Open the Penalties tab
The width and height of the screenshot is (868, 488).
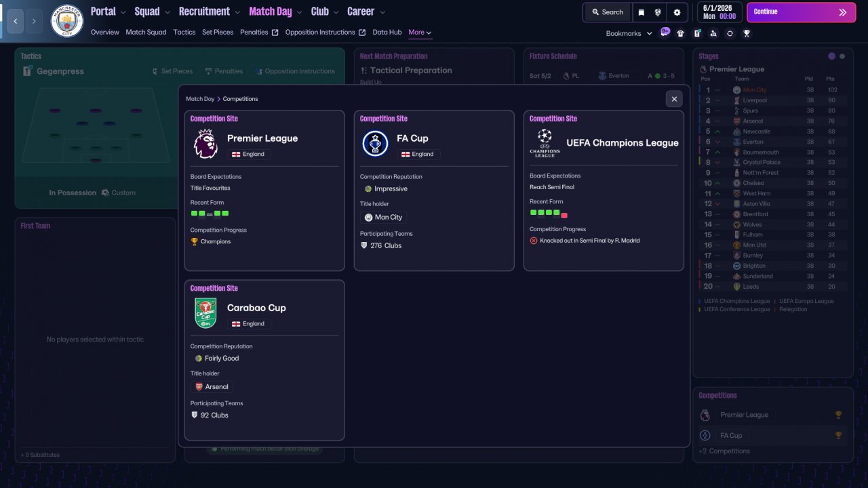point(259,32)
